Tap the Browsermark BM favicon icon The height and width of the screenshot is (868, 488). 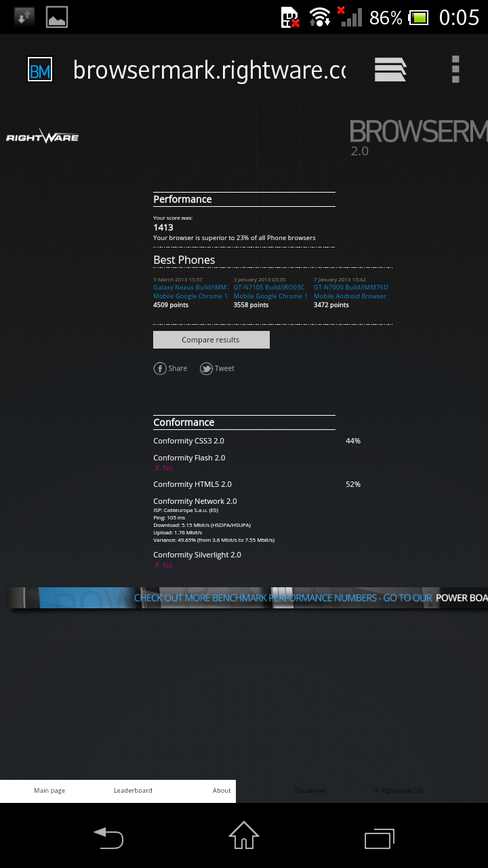pyautogui.click(x=40, y=69)
